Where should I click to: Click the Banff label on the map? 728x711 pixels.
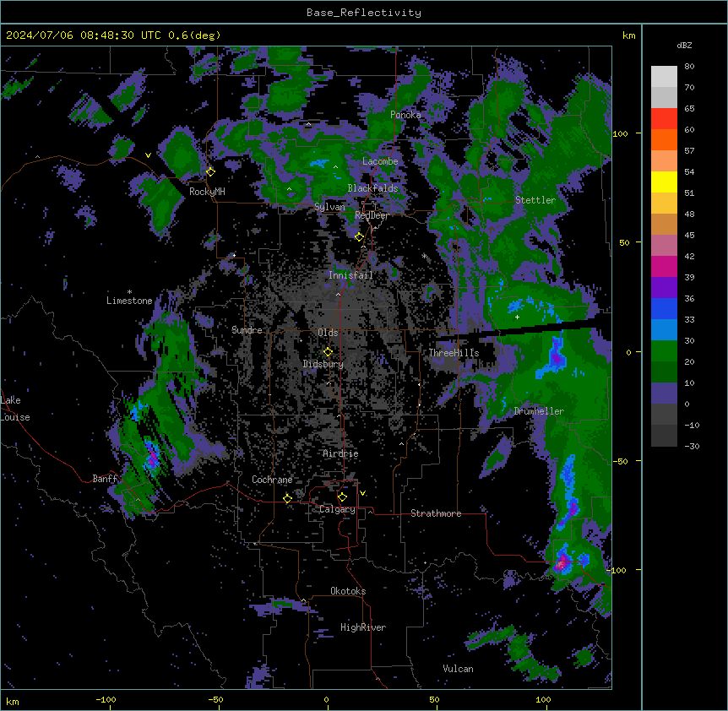click(105, 479)
